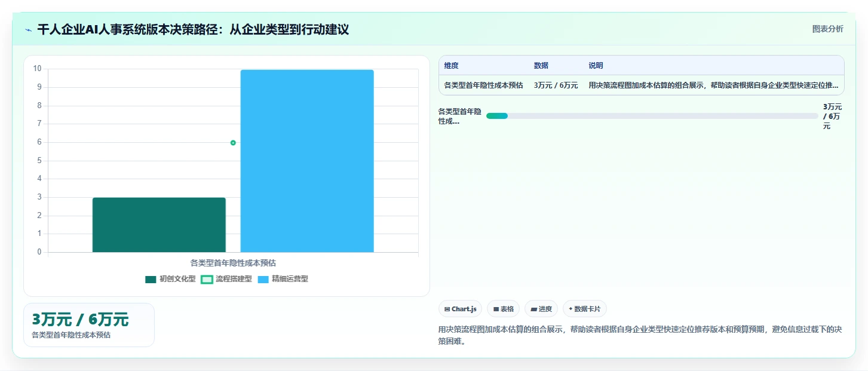Screen dimensions: 868x371
Task: Click the progress value text 3万元 / 6万元
Action: [x=833, y=116]
